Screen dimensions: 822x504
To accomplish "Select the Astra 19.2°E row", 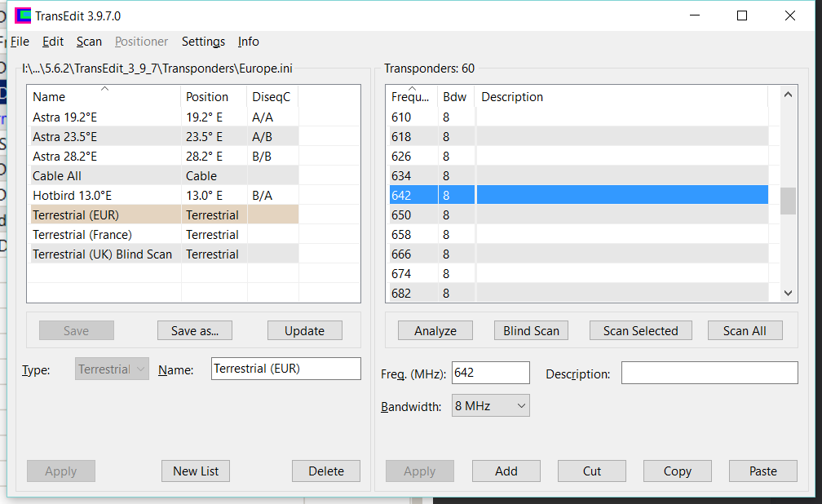I will [163, 117].
